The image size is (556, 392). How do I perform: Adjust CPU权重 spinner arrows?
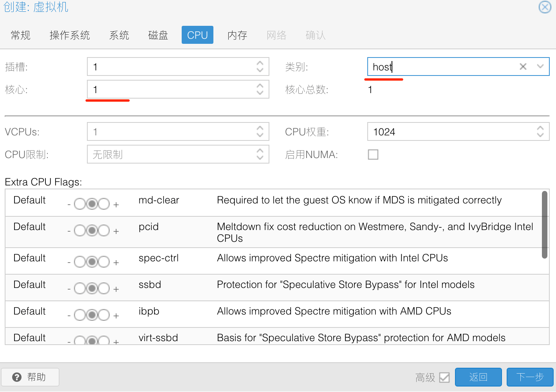tap(540, 131)
